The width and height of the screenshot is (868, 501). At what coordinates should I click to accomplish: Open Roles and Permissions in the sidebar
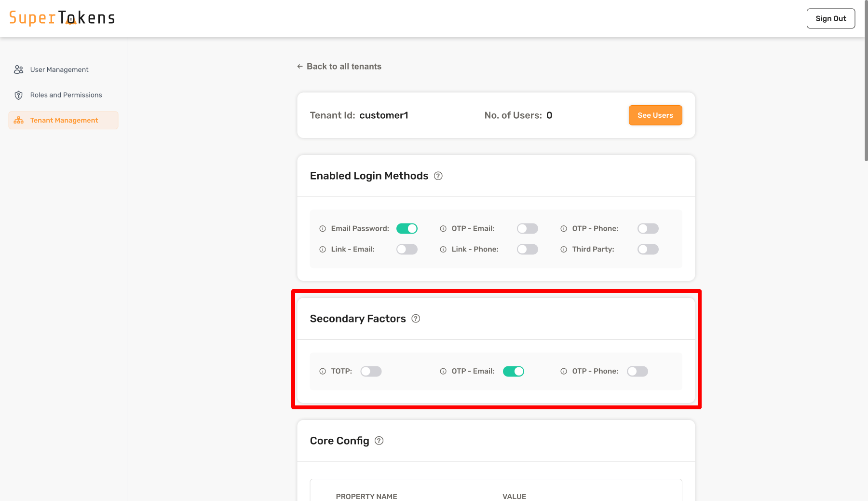click(x=66, y=95)
